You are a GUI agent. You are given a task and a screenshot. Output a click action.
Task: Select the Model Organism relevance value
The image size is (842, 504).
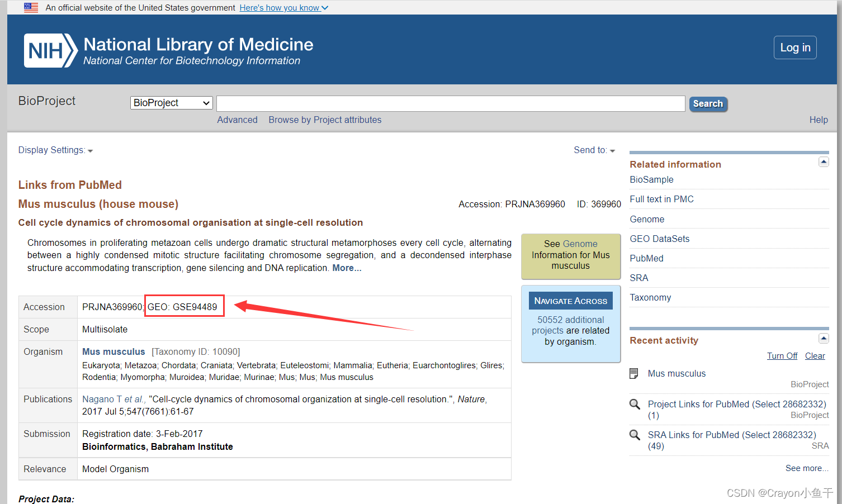click(115, 469)
